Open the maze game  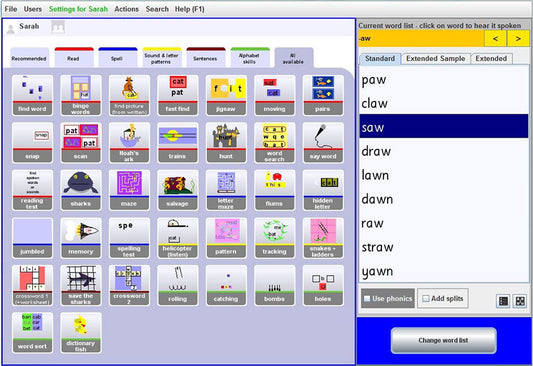tap(129, 190)
